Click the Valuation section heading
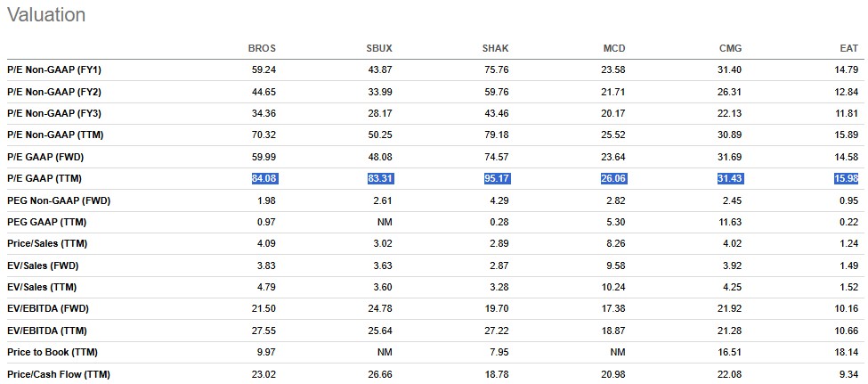The width and height of the screenshot is (868, 384). 46,15
